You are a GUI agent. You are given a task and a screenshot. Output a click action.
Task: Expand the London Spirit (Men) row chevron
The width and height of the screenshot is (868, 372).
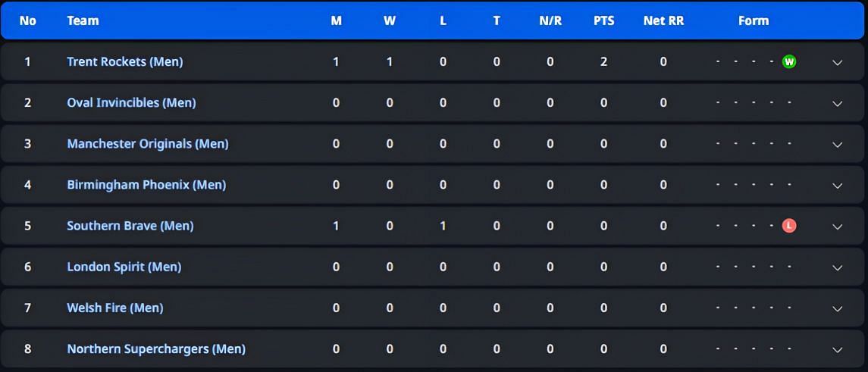837,267
